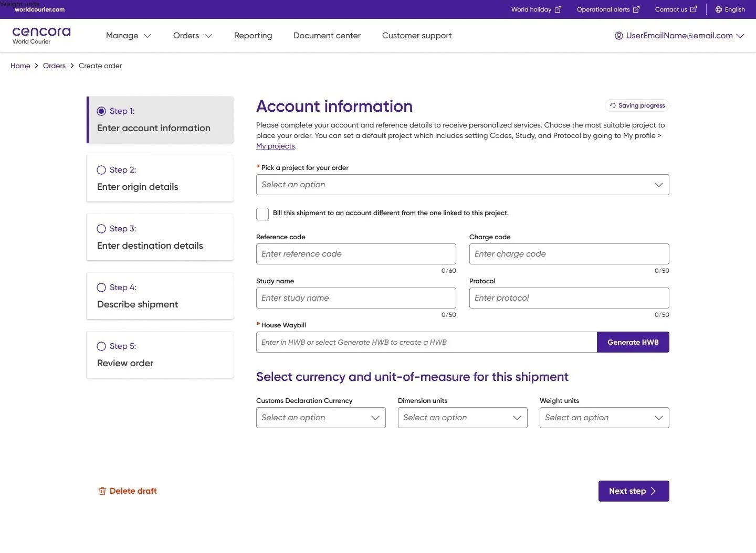Expand the Orders navigation menu

click(x=193, y=36)
